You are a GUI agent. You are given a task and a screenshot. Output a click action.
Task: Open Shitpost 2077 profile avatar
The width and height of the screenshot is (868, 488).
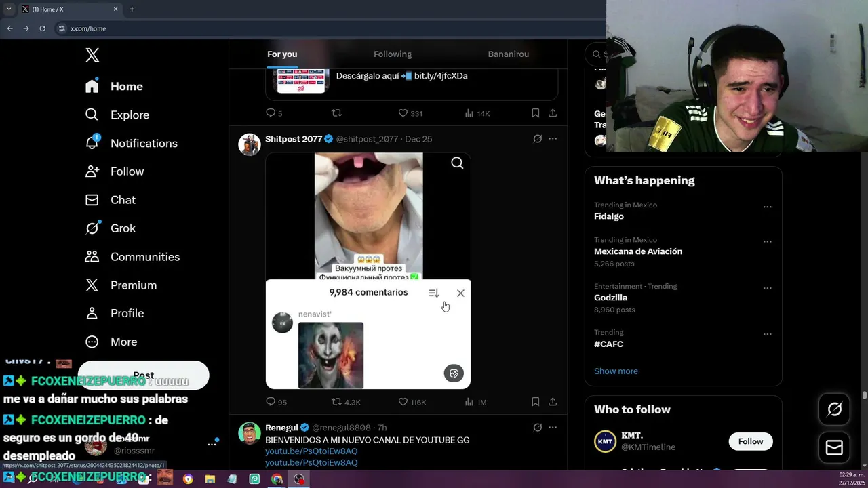click(250, 144)
